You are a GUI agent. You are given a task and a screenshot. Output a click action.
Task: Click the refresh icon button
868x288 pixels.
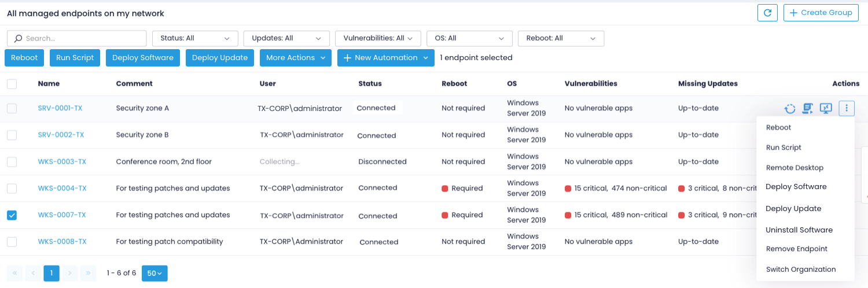pyautogui.click(x=767, y=13)
